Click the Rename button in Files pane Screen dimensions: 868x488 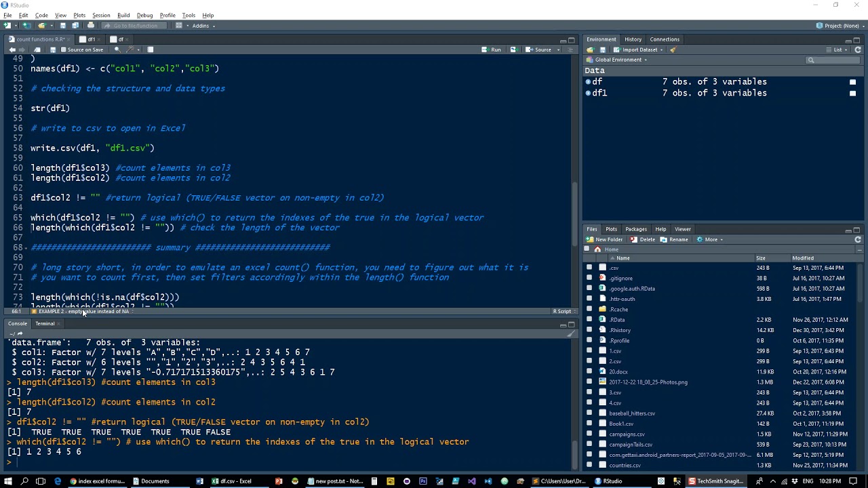(x=675, y=239)
